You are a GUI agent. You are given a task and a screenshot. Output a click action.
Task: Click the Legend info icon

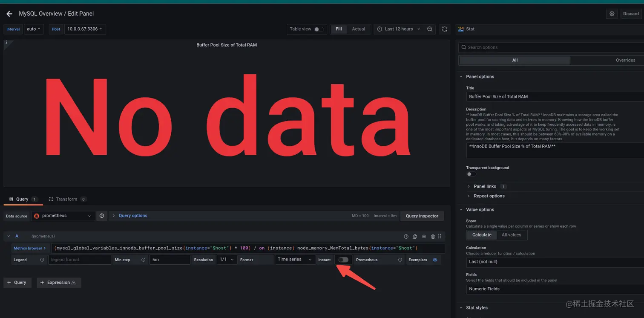tap(42, 260)
